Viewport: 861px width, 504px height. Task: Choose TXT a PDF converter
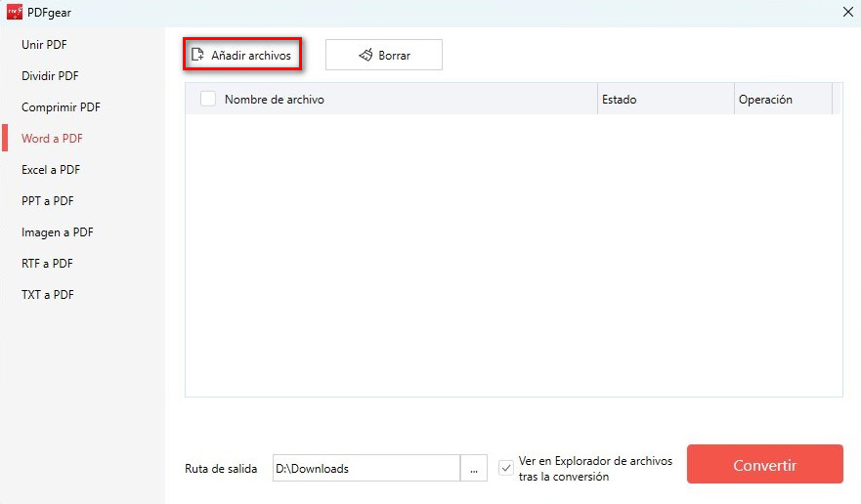coord(48,295)
